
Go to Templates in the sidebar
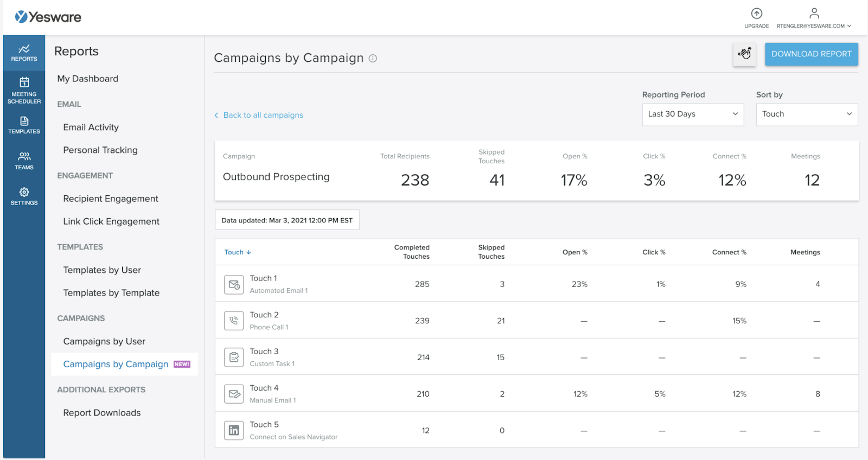point(24,125)
